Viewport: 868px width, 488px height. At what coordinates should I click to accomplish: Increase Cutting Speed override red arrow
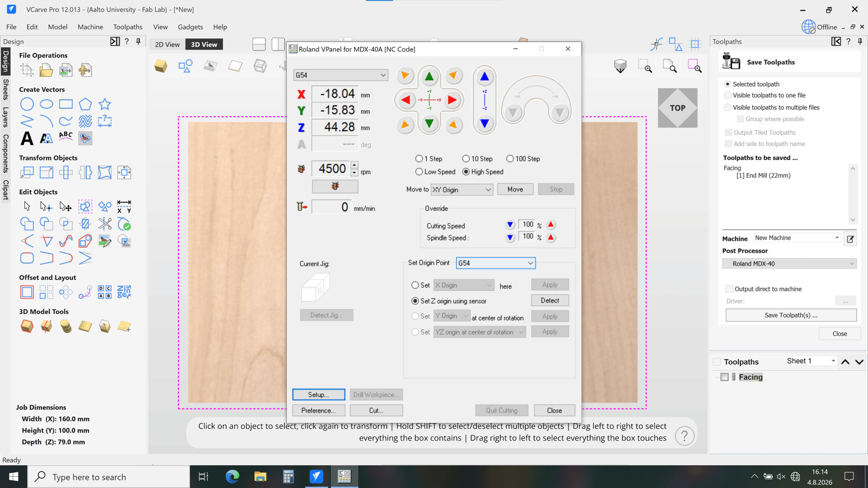click(x=551, y=224)
